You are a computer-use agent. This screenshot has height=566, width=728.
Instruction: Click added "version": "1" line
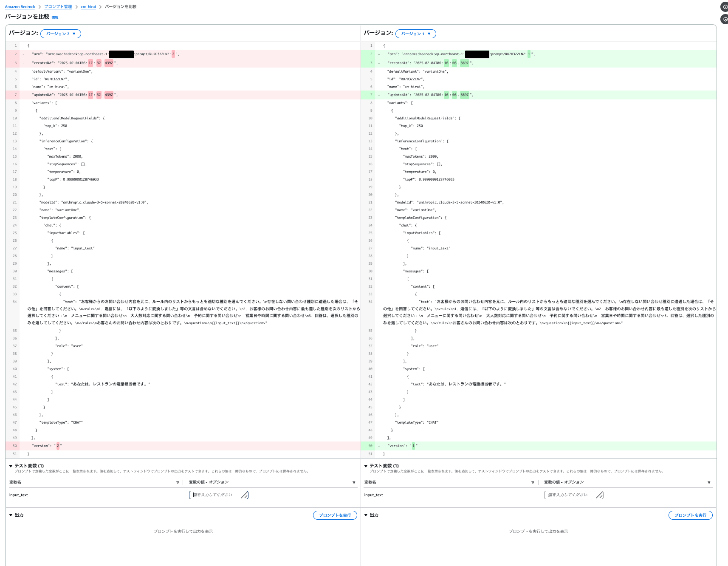(539, 446)
